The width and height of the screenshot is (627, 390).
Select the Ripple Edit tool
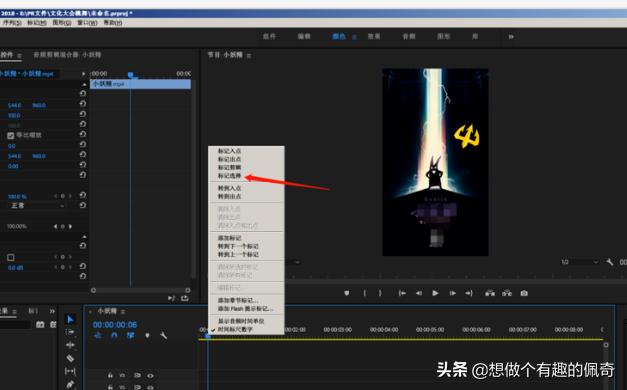[70, 345]
